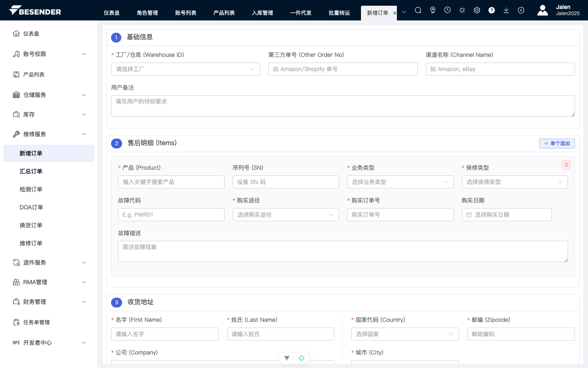Delete the item row with trash icon

[x=566, y=165]
